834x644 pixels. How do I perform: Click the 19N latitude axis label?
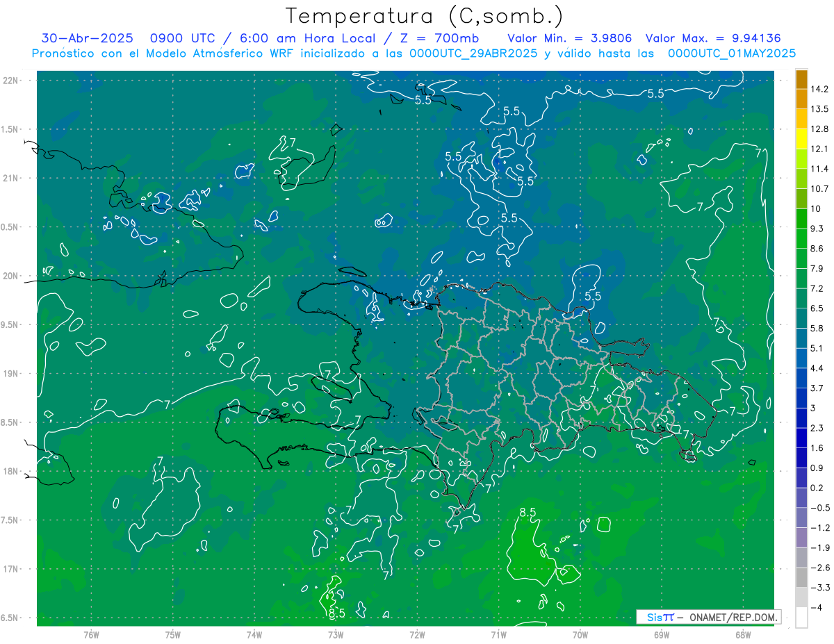[10, 374]
